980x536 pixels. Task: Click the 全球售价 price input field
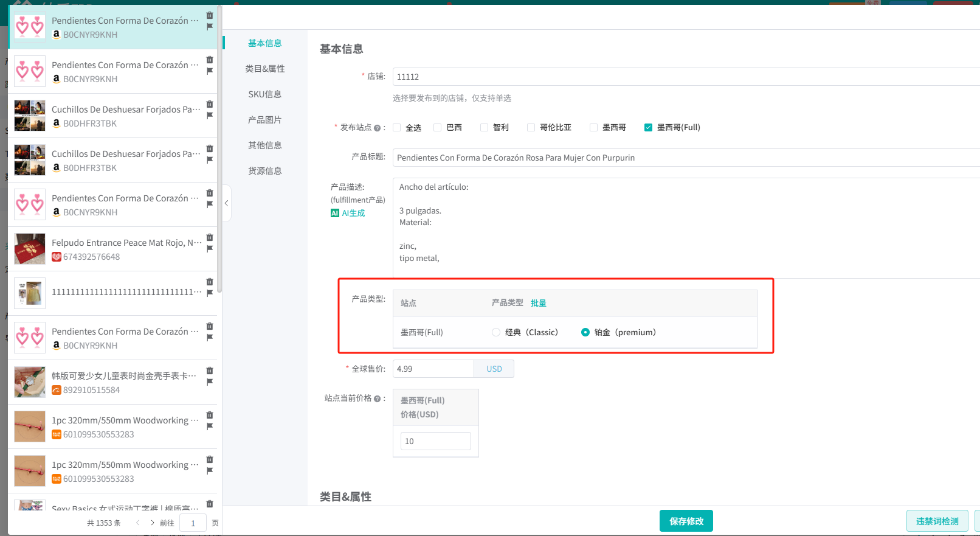433,369
